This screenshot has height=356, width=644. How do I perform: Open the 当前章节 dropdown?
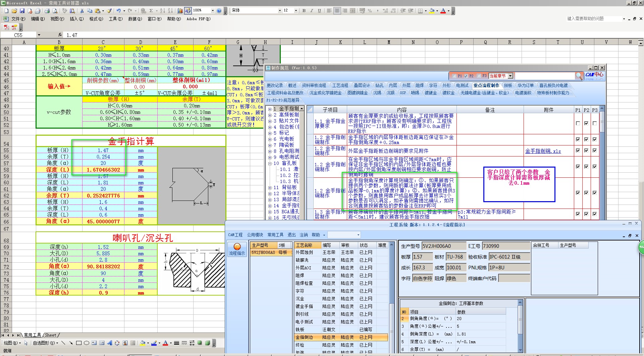(x=510, y=76)
